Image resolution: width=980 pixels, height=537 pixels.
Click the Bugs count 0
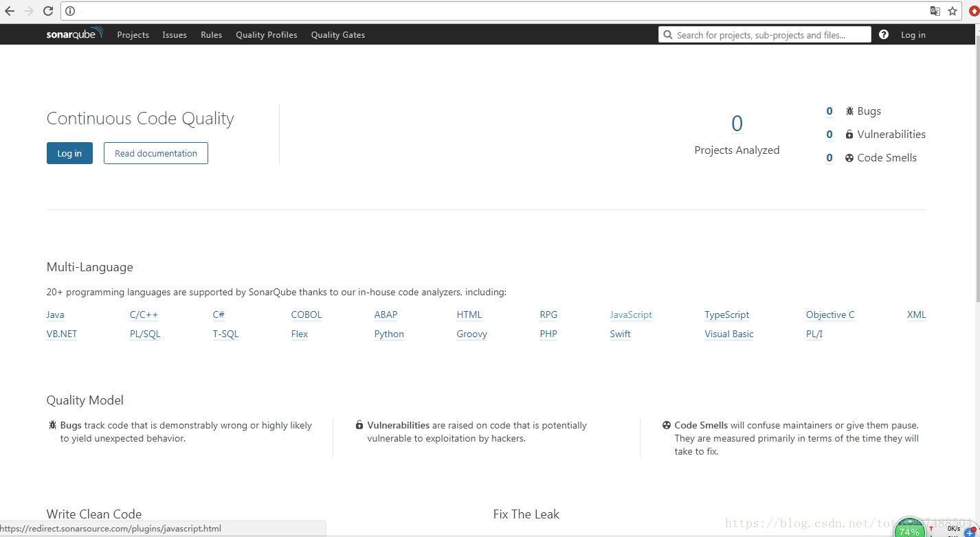click(x=829, y=111)
